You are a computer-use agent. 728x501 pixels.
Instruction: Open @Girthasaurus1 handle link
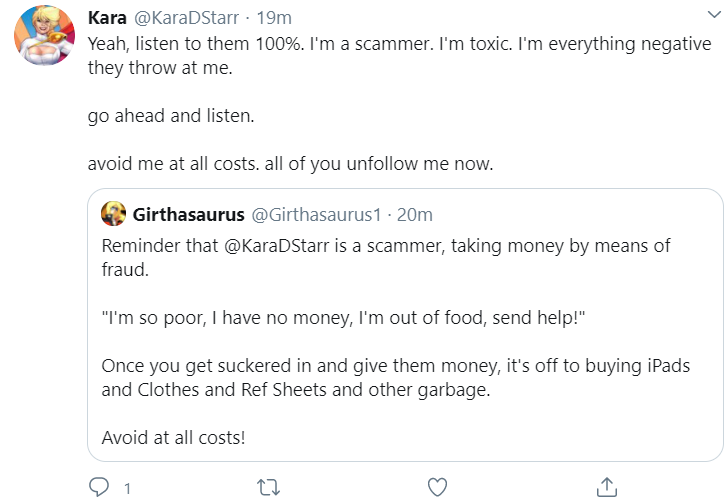pos(316,215)
